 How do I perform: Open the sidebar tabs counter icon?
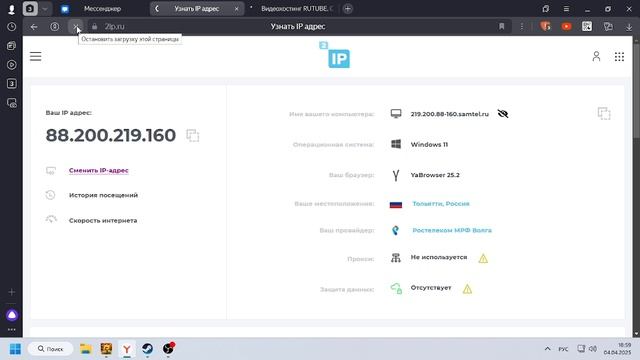coord(11,84)
